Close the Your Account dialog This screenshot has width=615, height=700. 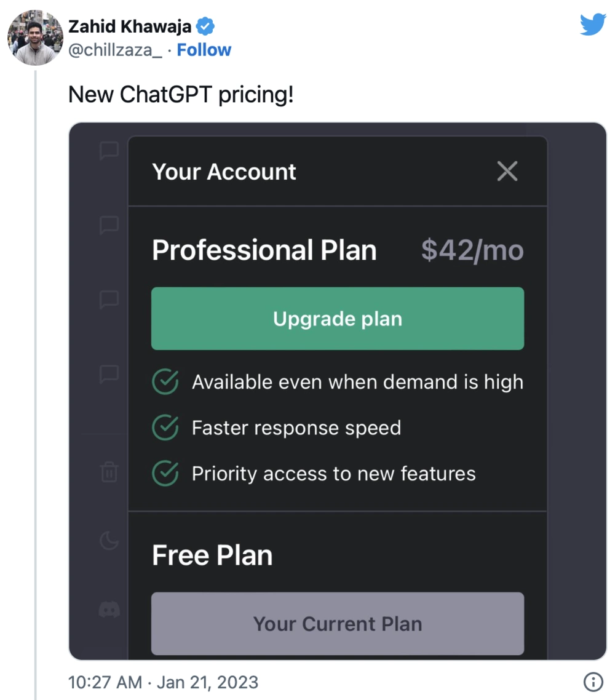click(x=507, y=172)
